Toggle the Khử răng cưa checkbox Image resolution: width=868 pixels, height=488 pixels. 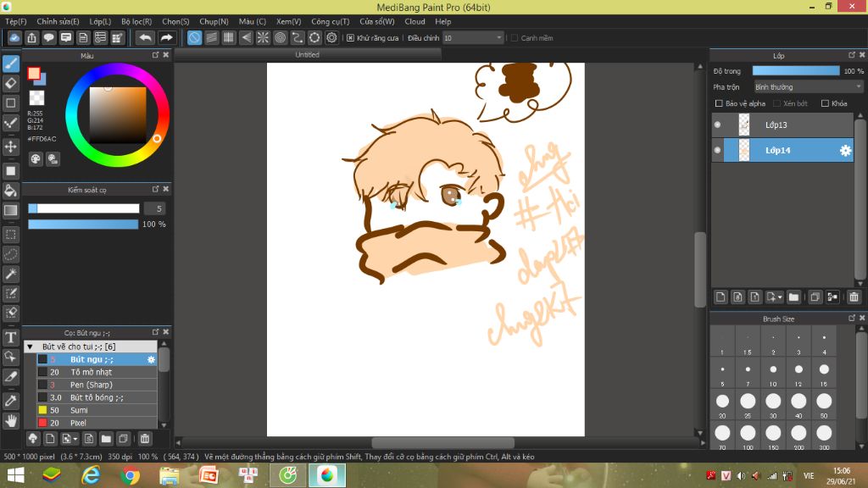click(x=350, y=37)
